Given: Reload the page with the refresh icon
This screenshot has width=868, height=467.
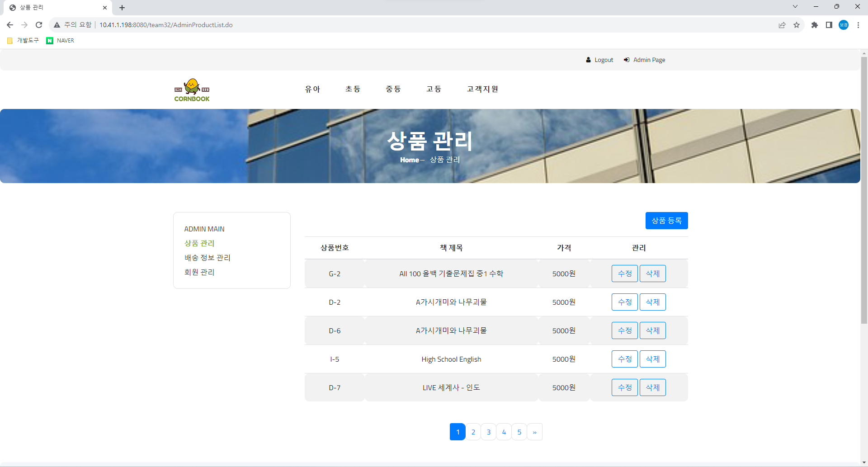Looking at the screenshot, I should [39, 25].
